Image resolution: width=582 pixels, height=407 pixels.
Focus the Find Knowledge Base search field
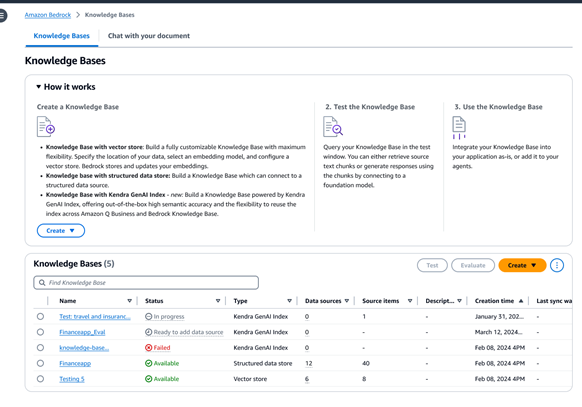(x=146, y=283)
